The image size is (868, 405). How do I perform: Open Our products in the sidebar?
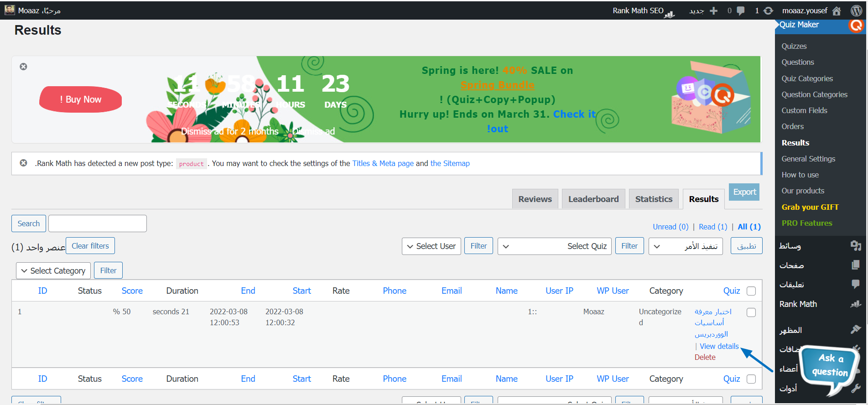point(803,191)
